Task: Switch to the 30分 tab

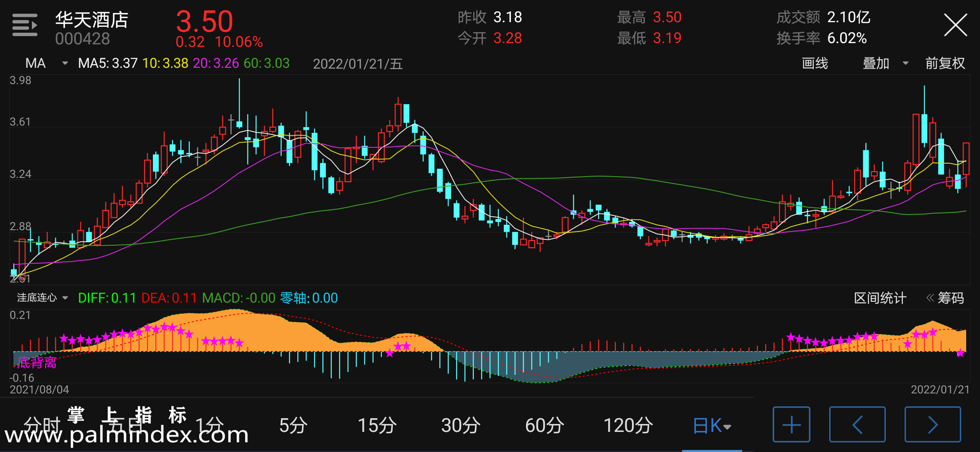Action: click(x=461, y=426)
